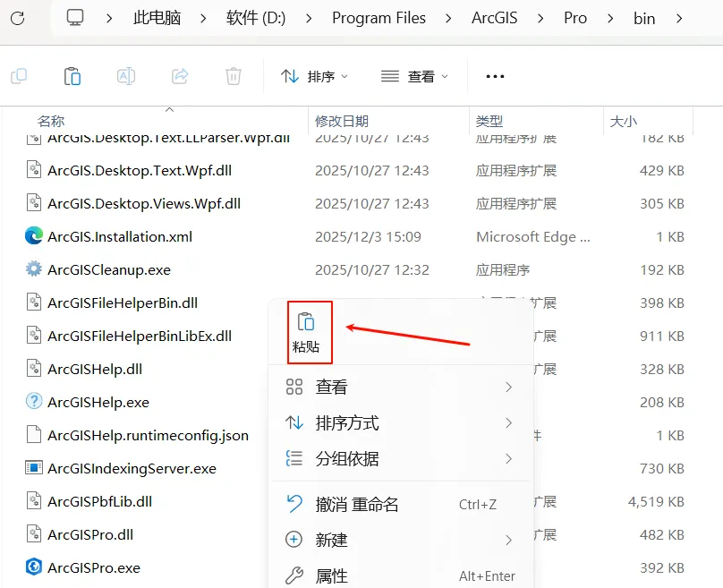
Task: Click 粘贴 (Paste) in the context menu
Action: pyautogui.click(x=306, y=333)
